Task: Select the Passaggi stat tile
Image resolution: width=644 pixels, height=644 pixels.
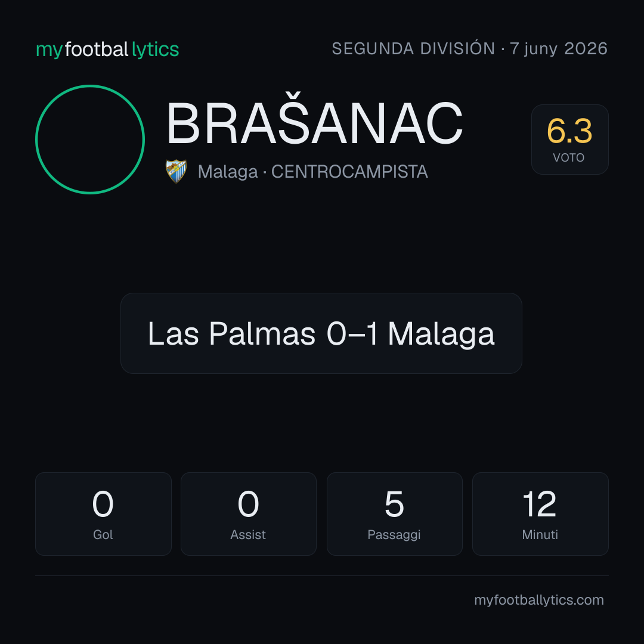Action: [394, 514]
